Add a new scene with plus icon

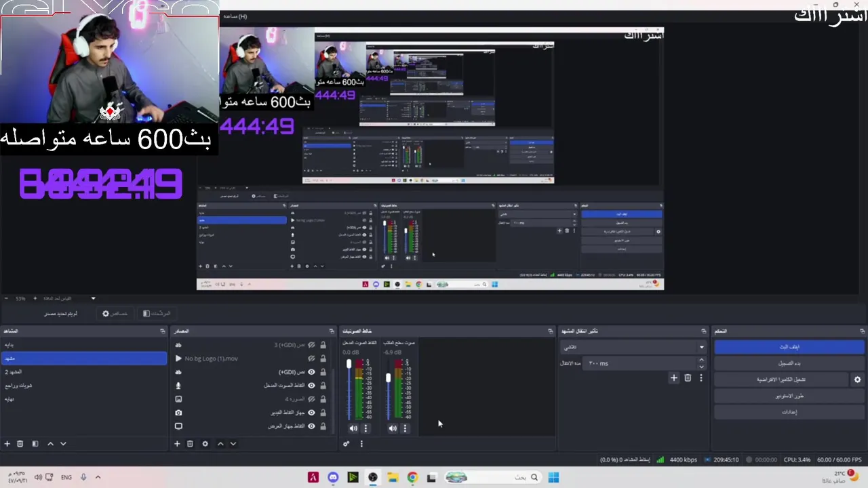point(7,444)
